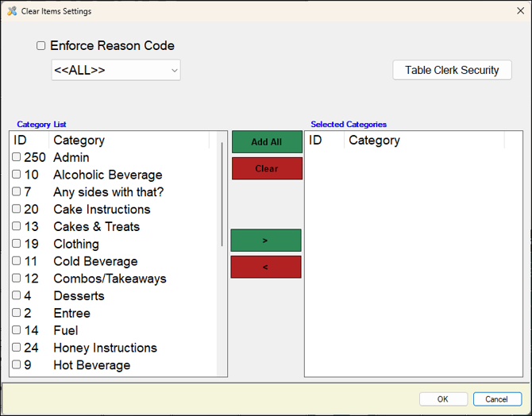Confirm settings with the OK button
Image resolution: width=532 pixels, height=416 pixels.
click(x=443, y=399)
